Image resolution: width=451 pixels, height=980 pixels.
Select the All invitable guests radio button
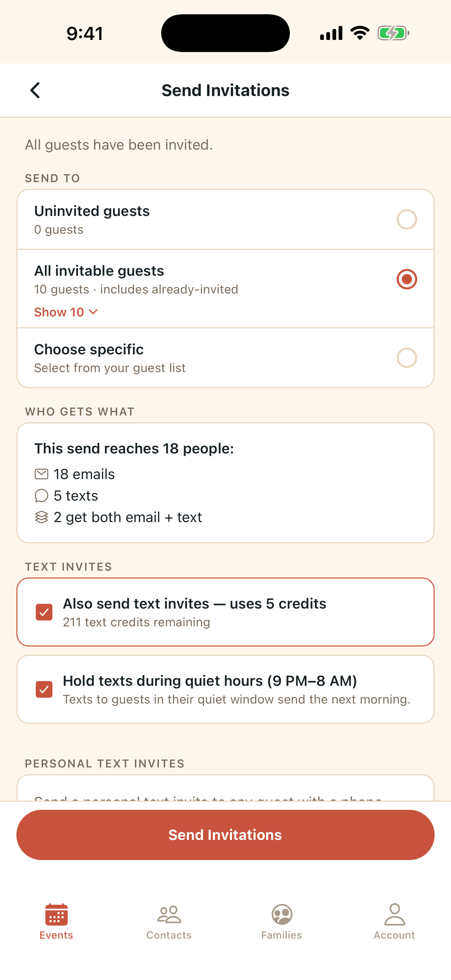point(407,279)
